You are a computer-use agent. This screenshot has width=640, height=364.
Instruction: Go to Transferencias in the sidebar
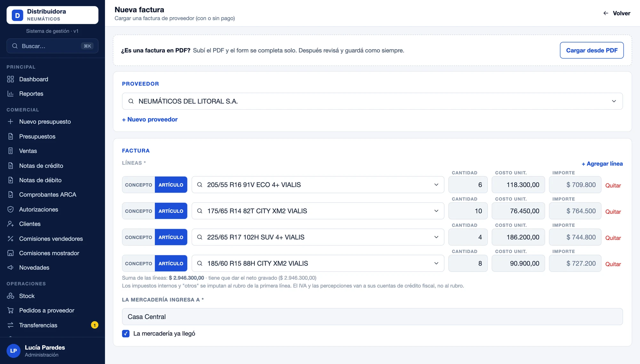pyautogui.click(x=52, y=325)
